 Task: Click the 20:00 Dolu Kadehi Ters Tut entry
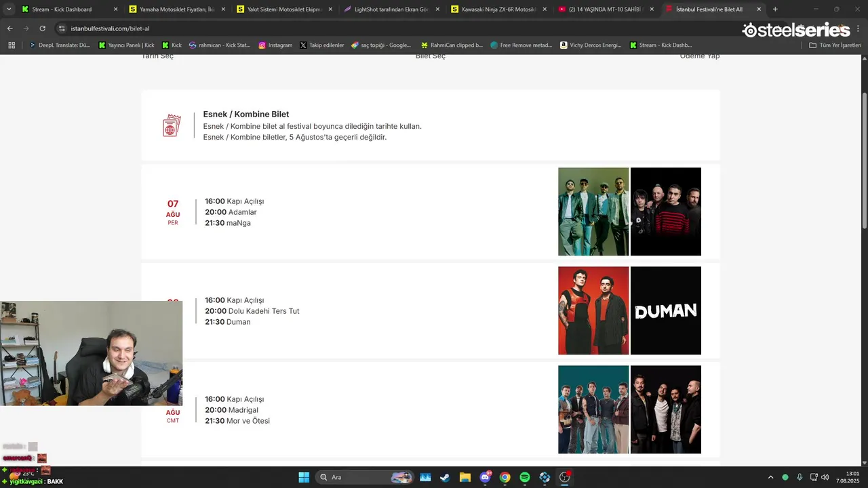(x=252, y=311)
